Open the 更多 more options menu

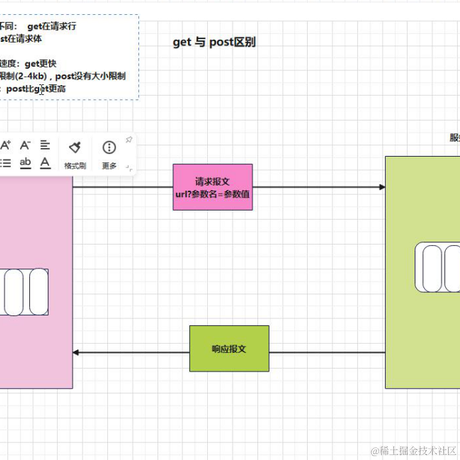109,155
